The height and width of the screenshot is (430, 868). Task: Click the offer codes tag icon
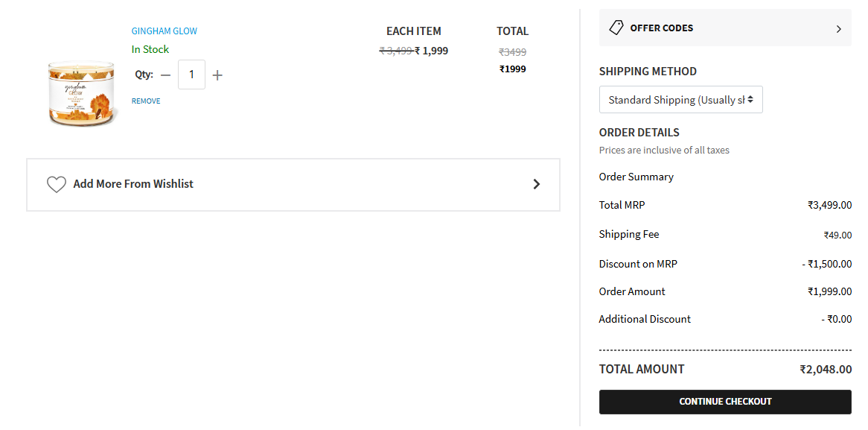[x=616, y=28]
